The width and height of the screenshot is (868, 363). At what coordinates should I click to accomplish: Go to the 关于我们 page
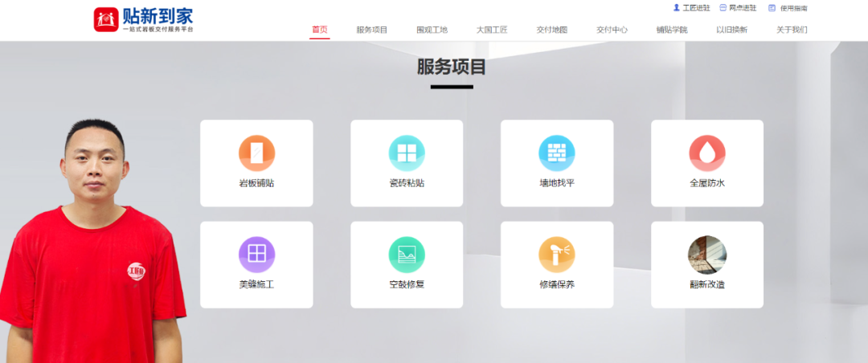[792, 30]
